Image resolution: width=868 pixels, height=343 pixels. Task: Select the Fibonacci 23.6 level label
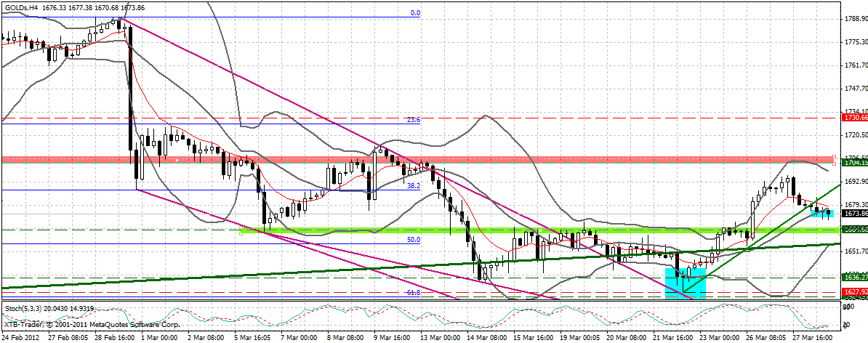click(x=414, y=119)
